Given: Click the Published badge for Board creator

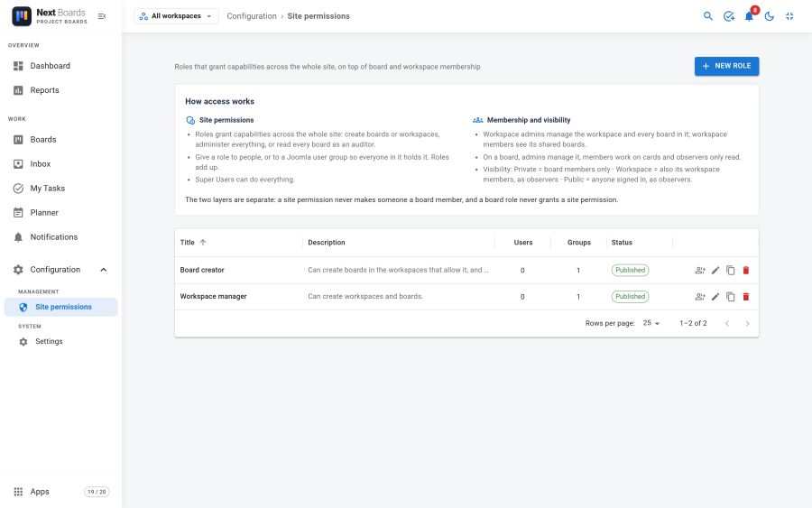Looking at the screenshot, I should 631,271.
